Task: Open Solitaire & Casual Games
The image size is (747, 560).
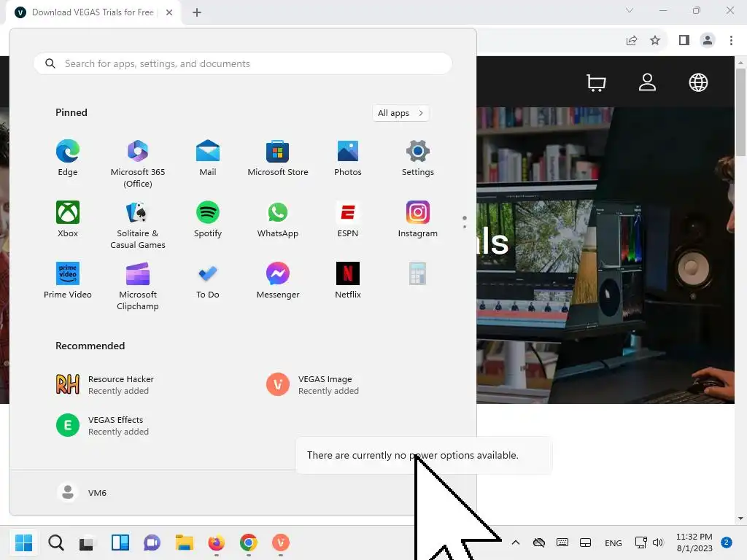Action: (x=138, y=225)
